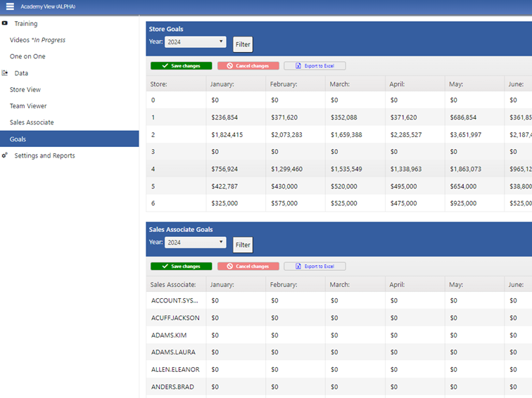Viewport: 532px width, 398px height.
Task: Go to One on One
Action: (27, 56)
